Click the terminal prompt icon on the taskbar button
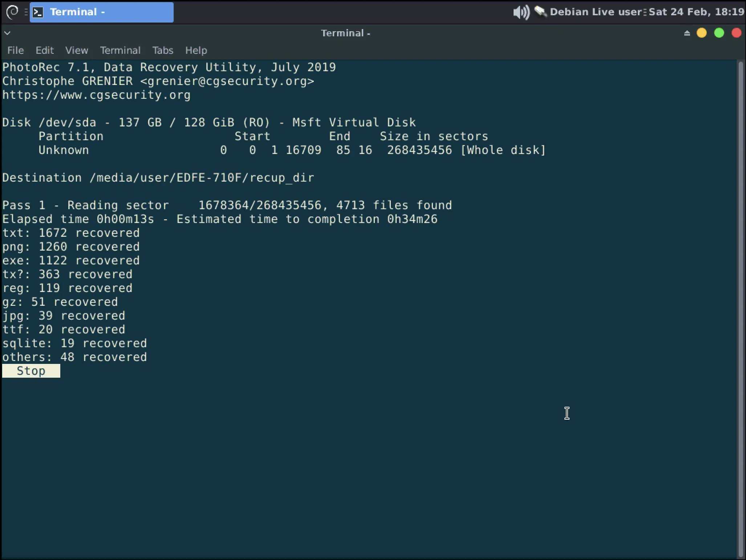 (x=38, y=12)
